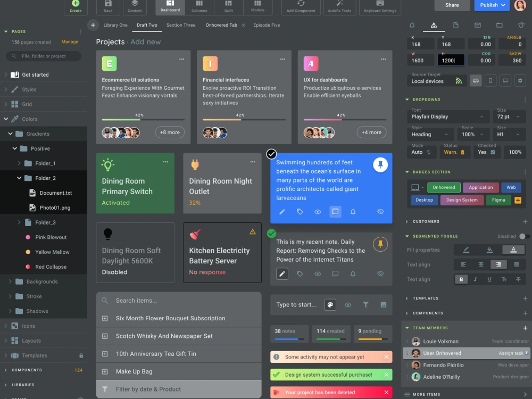The height and width of the screenshot is (399, 532).
Task: Open the 72 pt. size dropdown
Action: click(509, 117)
